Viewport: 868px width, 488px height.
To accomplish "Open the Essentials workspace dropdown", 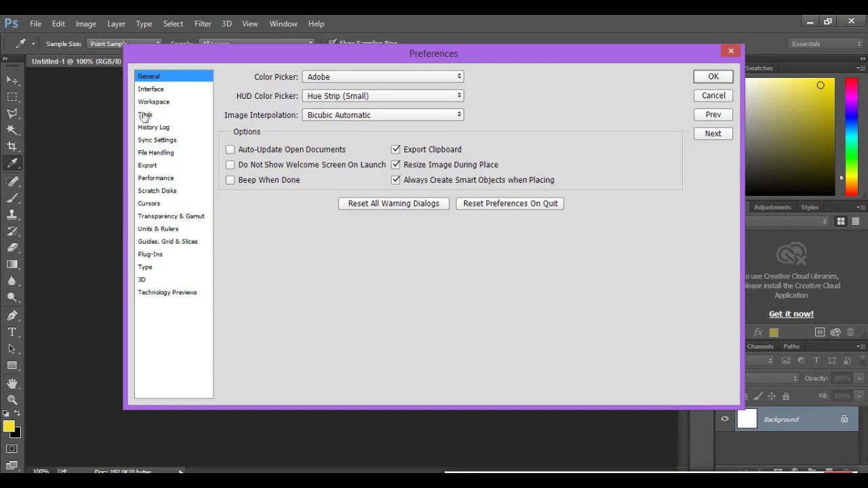I will tap(825, 43).
